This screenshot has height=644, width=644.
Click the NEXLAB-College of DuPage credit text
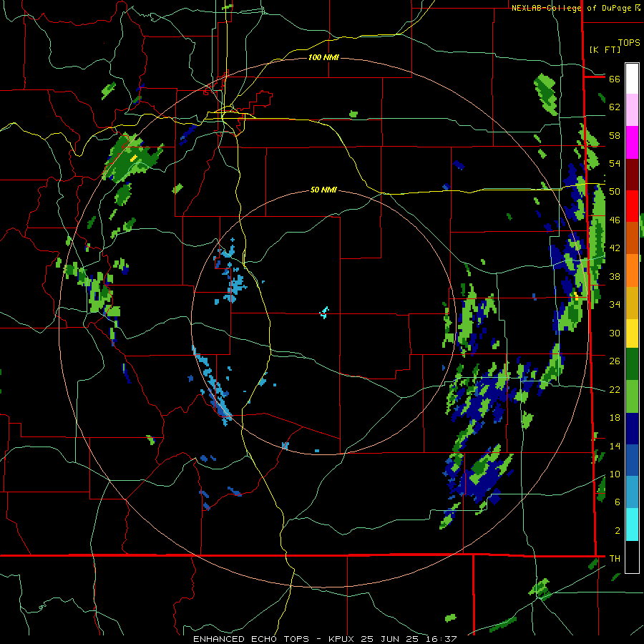click(x=572, y=8)
